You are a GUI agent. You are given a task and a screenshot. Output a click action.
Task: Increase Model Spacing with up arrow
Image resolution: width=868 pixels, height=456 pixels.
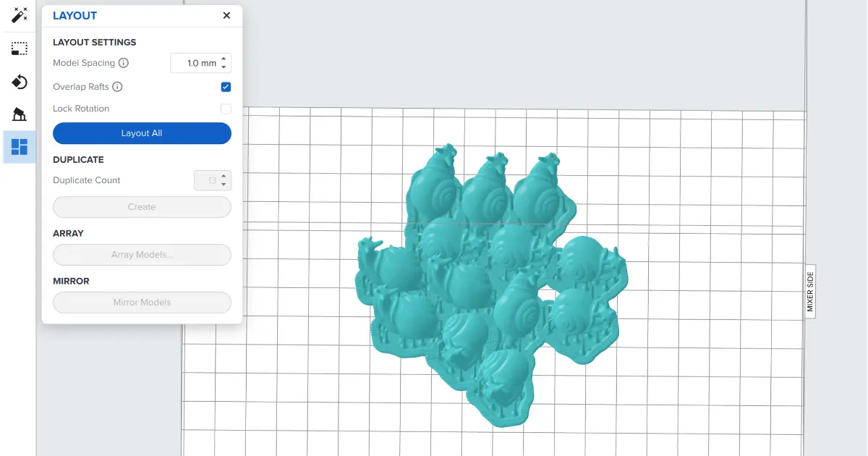tap(224, 59)
